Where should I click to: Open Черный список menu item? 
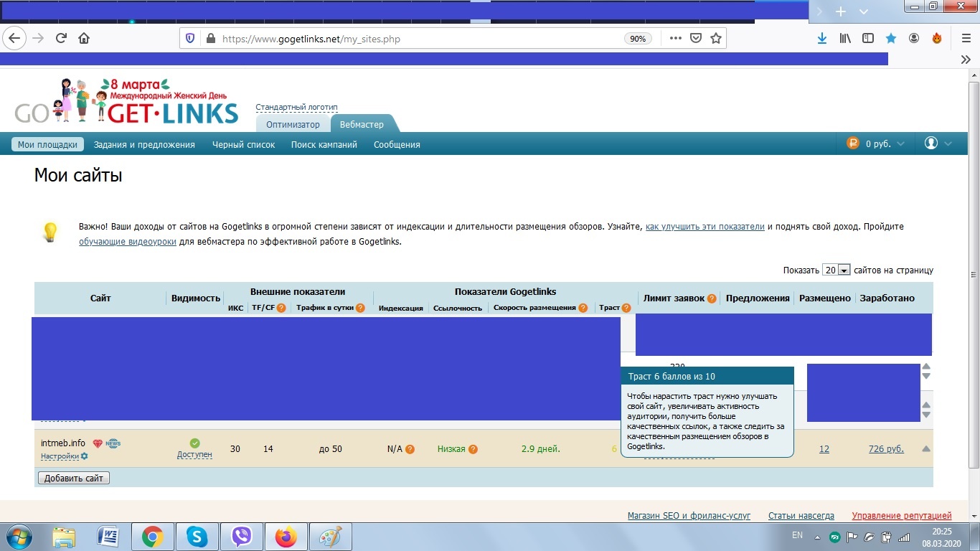pos(244,144)
